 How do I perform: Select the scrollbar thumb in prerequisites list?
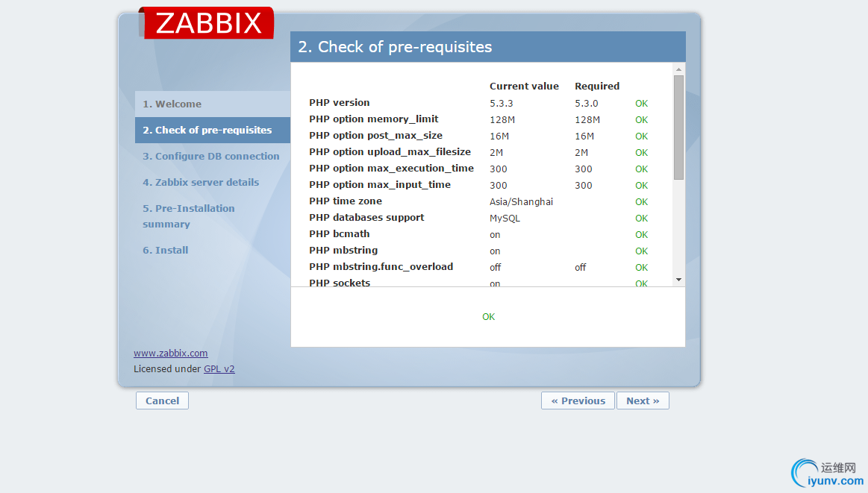(678, 128)
